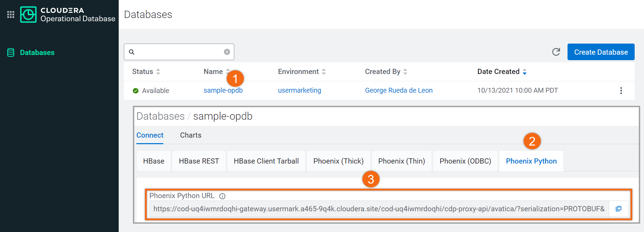The image size is (644, 232).
Task: Select the HBase REST tab
Action: (199, 161)
